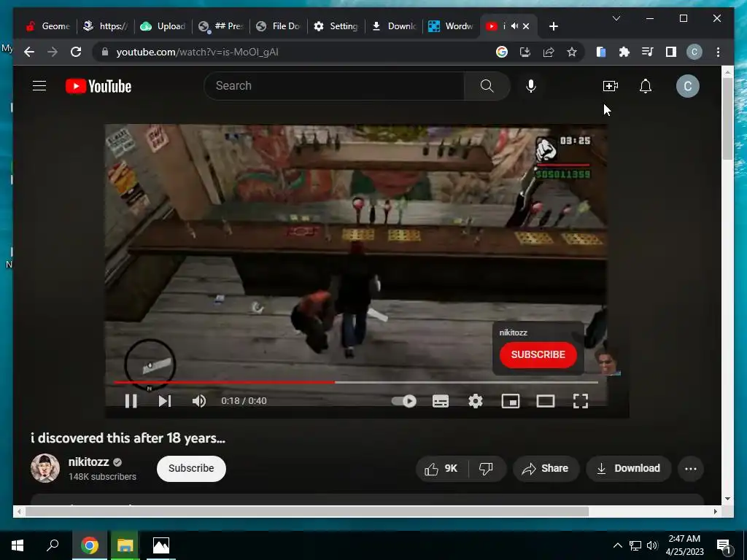The image size is (747, 560).
Task: Click the YouTube search magnifier button
Action: (487, 86)
